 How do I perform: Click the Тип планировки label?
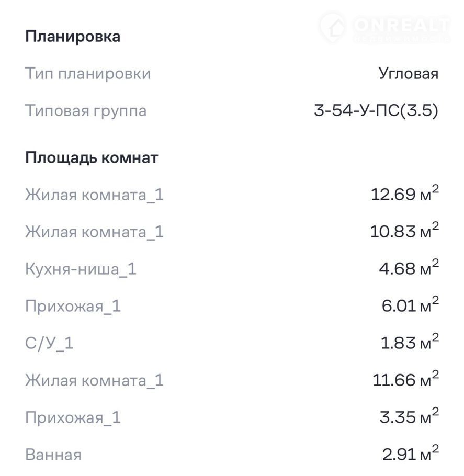click(x=88, y=74)
